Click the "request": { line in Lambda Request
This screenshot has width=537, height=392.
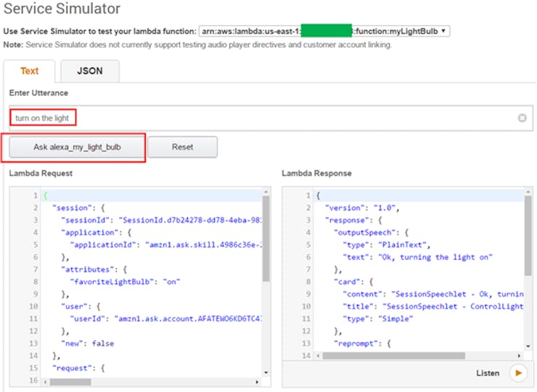tap(78, 368)
